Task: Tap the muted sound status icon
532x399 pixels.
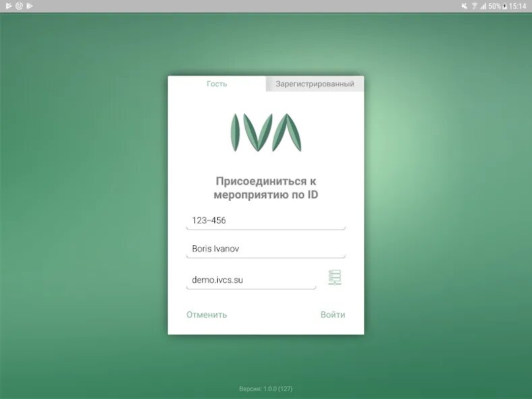Action: coord(465,6)
